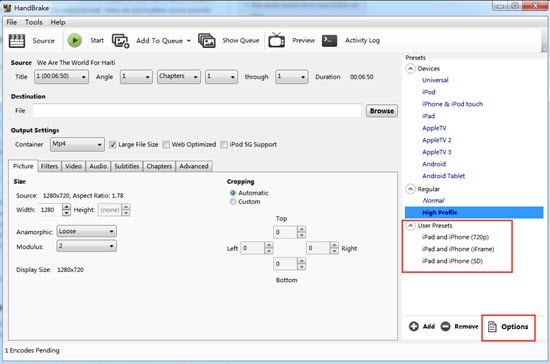Select iPad and iPhone (720p) preset

click(455, 237)
